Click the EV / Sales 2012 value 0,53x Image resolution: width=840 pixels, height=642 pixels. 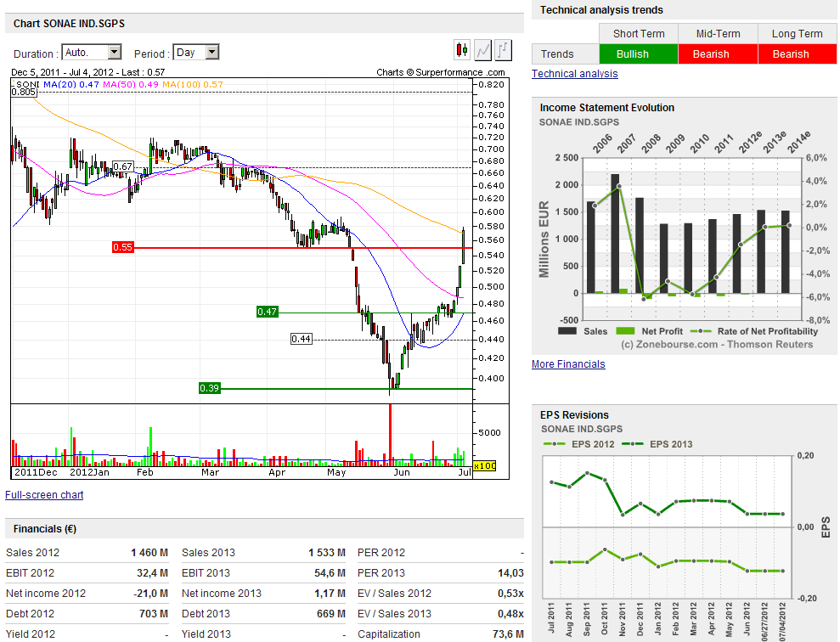click(x=510, y=594)
